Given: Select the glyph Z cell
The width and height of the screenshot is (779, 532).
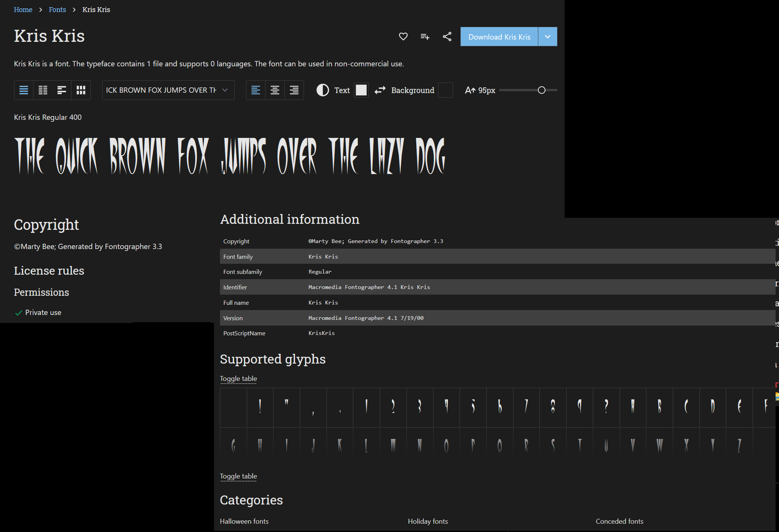Looking at the screenshot, I should [739, 446].
